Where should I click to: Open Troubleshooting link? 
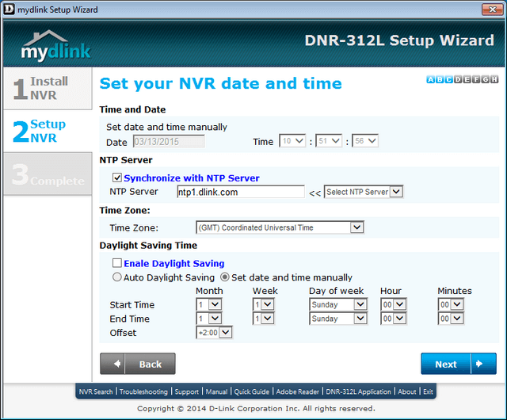click(x=143, y=391)
